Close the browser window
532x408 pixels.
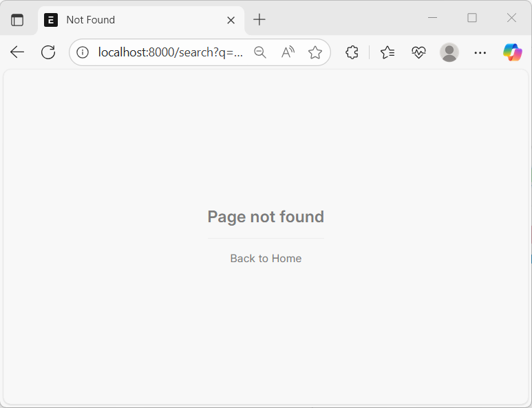click(511, 18)
